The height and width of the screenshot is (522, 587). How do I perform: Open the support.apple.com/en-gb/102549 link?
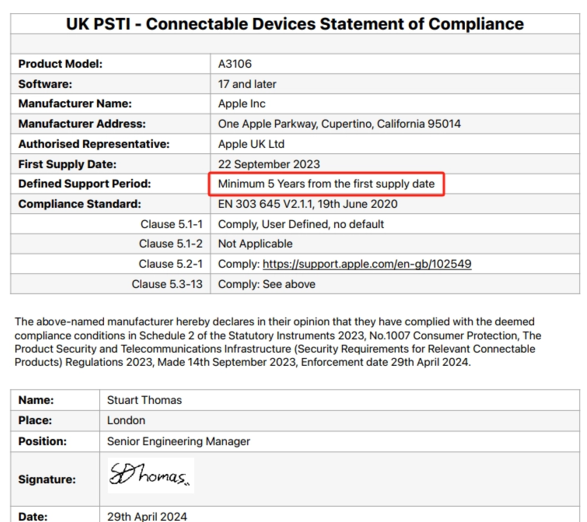click(367, 264)
